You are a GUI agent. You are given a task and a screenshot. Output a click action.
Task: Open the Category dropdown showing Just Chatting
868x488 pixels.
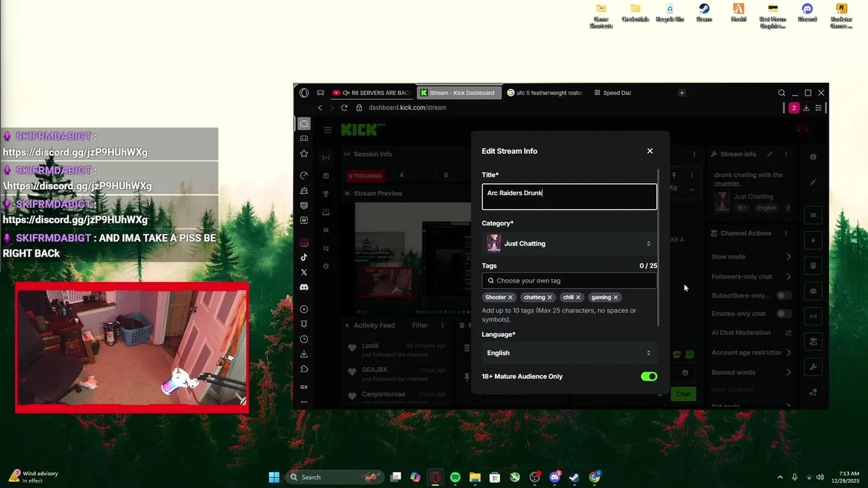click(x=569, y=243)
